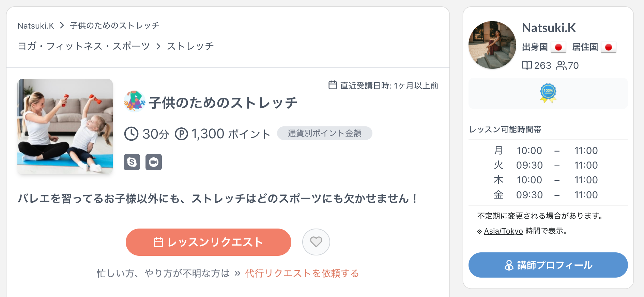Go to Natsuki.K breadcrumb link

pyautogui.click(x=36, y=26)
